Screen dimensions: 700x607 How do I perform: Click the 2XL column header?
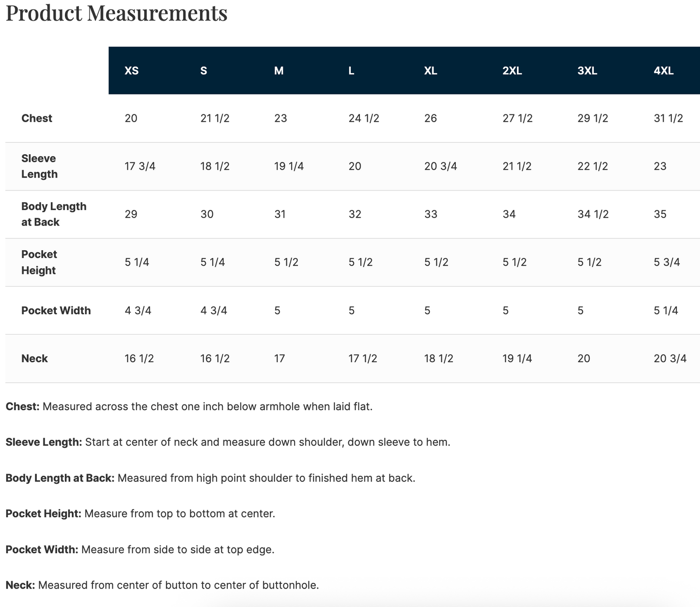pos(512,71)
